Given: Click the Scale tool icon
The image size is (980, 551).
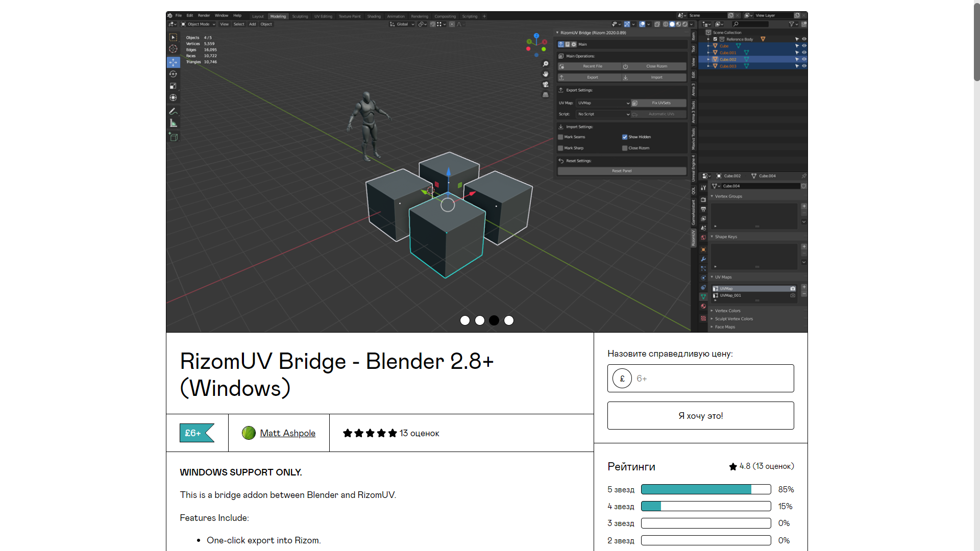Looking at the screenshot, I should pos(173,86).
